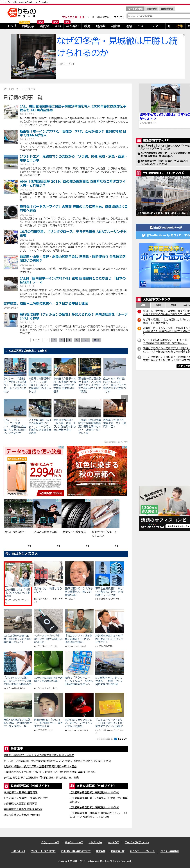The height and width of the screenshot is (868, 190).
Task: Open the JAL 成田空港自動手荷物預け機 article headline
Action: [73, 108]
